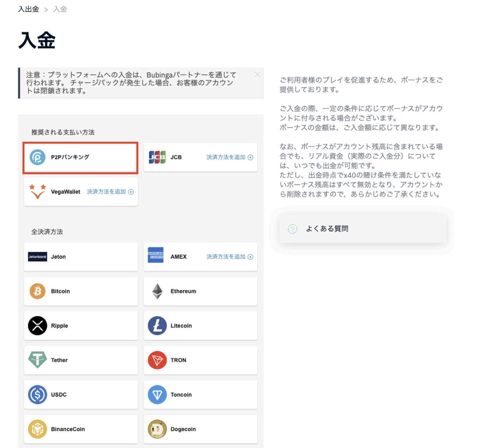Viewport: 477px width, 448px height.
Task: Select P2Pバンキング payment label
Action: tap(70, 157)
